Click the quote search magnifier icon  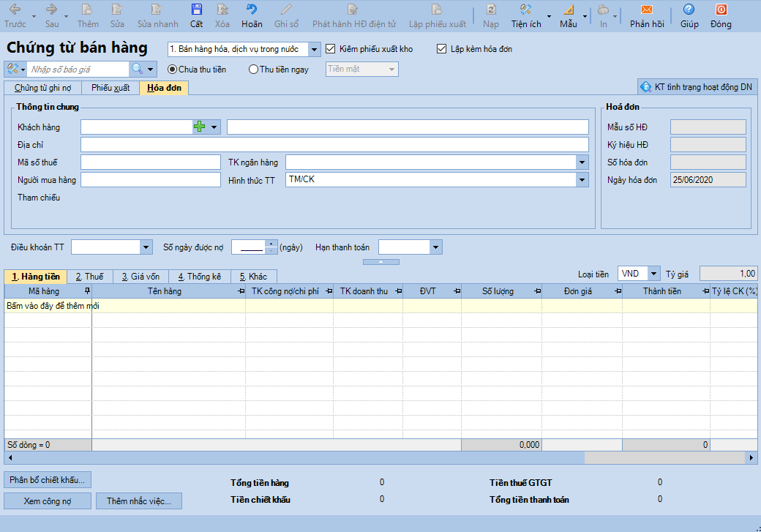137,70
